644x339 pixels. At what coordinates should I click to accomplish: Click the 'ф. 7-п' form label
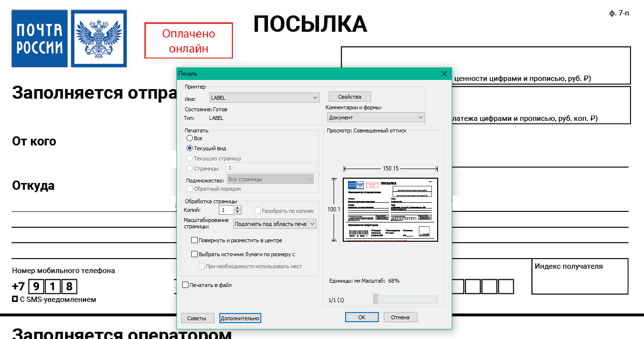tap(619, 13)
